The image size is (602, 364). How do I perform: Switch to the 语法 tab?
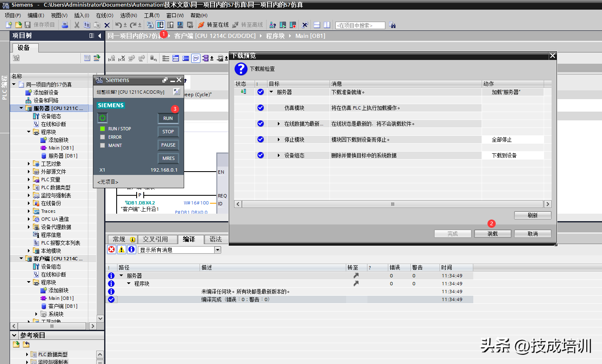pyautogui.click(x=216, y=239)
